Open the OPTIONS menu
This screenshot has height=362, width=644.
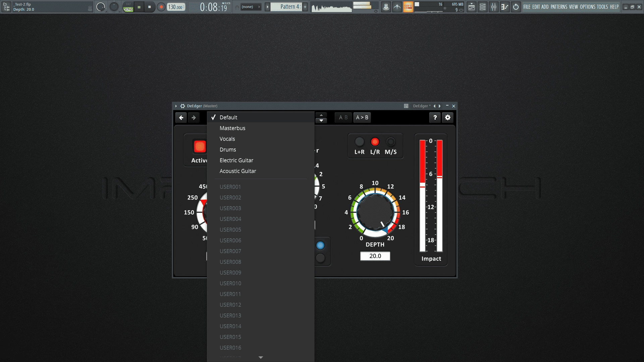coord(588,7)
